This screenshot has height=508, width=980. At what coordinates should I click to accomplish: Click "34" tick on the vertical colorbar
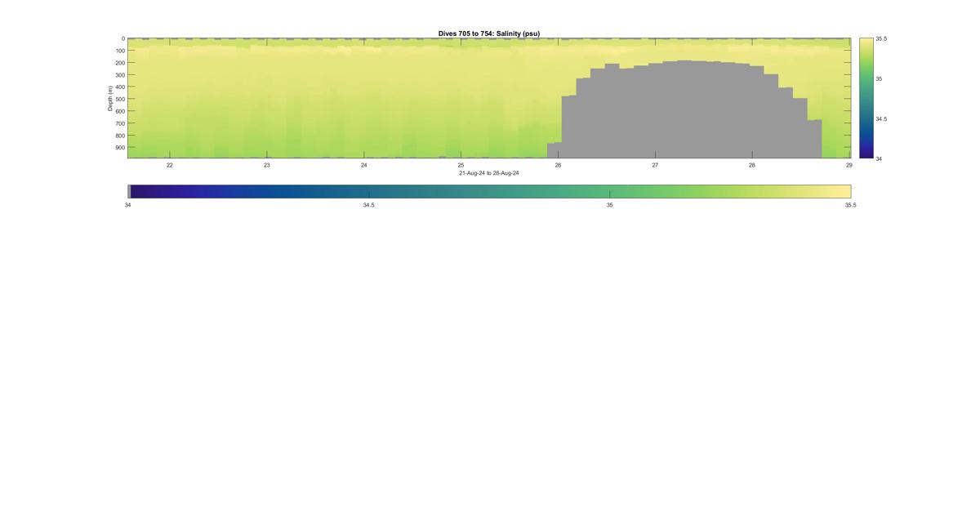pyautogui.click(x=879, y=158)
